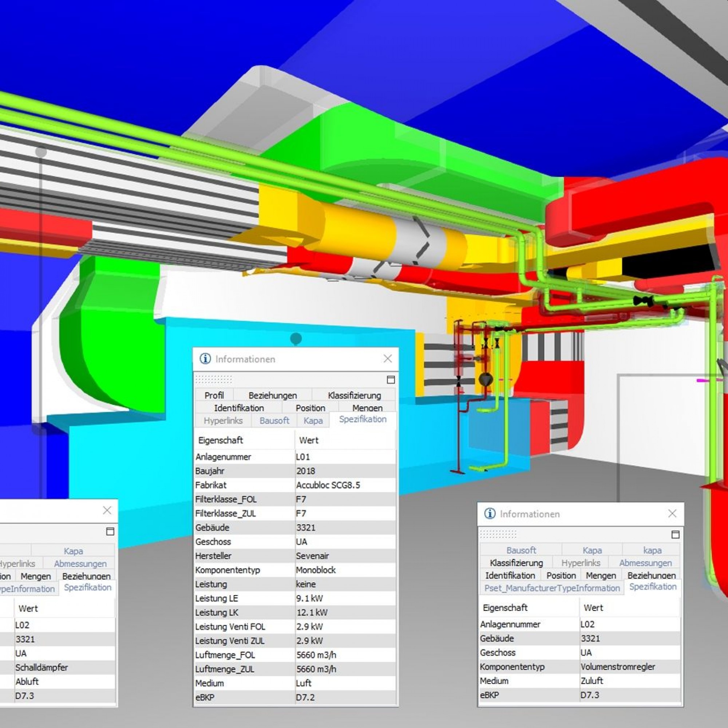Switch to Klassifizierung in the Volumenstromregler panel
Image resolution: width=728 pixels, height=728 pixels.
coord(516,563)
